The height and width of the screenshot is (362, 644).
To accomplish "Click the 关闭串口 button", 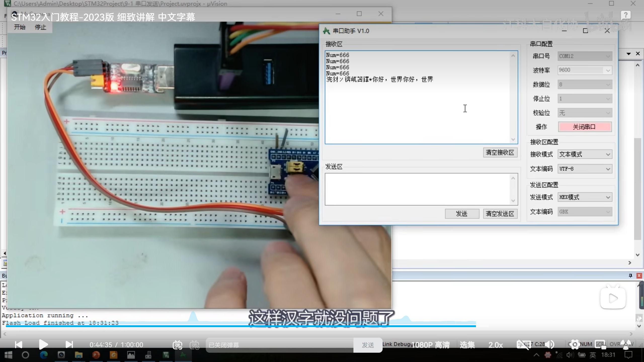I will (585, 127).
